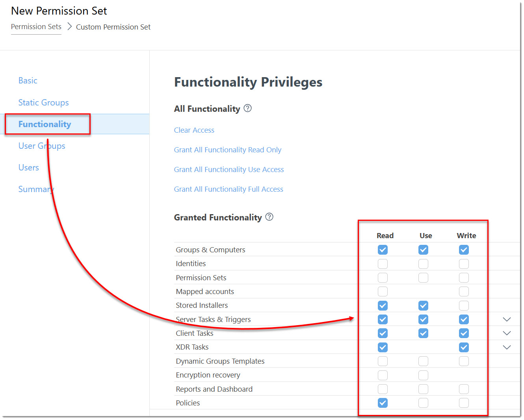The height and width of the screenshot is (420, 524).
Task: Open the Static Groups section
Action: tap(43, 102)
